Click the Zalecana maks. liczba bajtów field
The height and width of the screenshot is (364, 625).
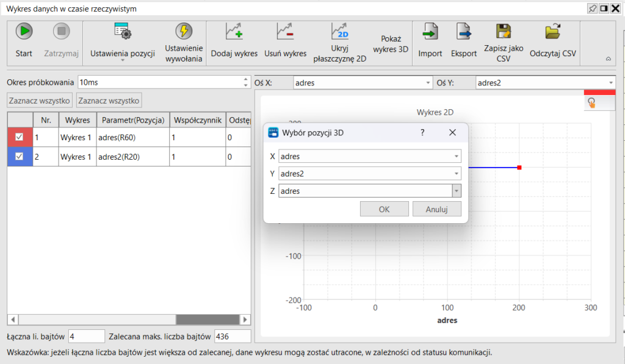point(233,337)
